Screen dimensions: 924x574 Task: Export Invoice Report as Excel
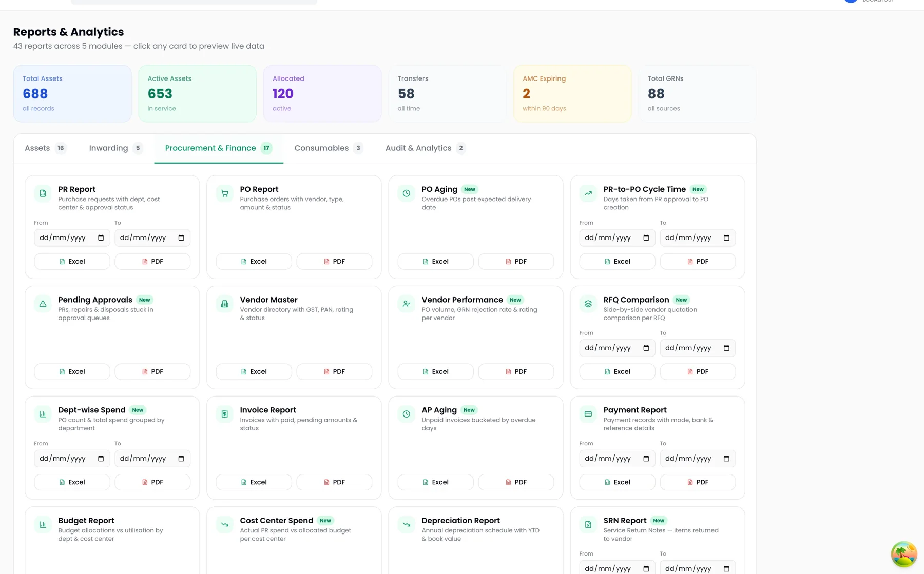coord(254,482)
